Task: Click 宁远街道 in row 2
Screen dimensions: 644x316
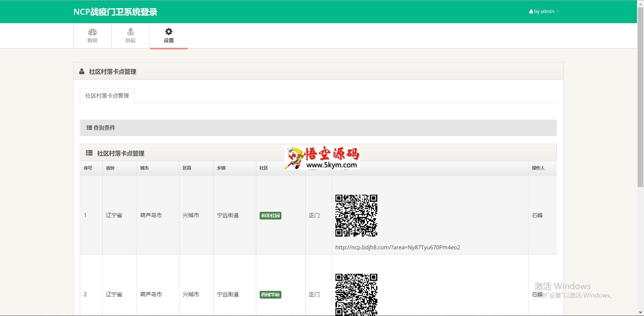Action: click(228, 294)
